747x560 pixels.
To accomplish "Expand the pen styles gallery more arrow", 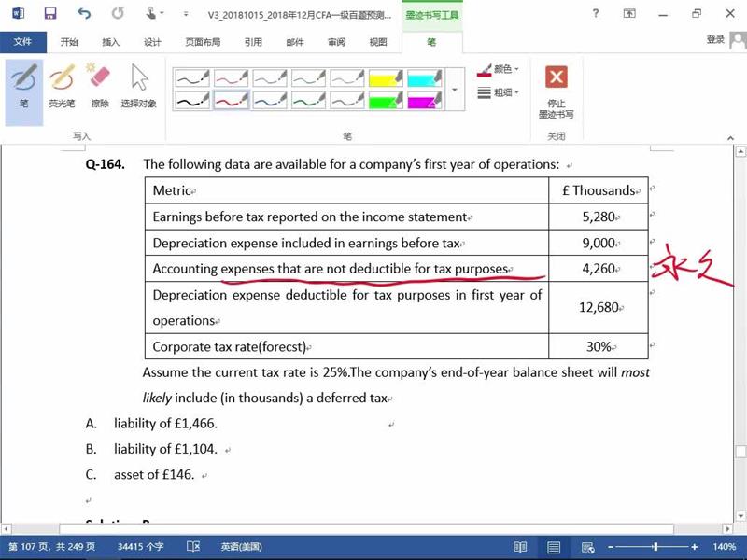I will [456, 90].
